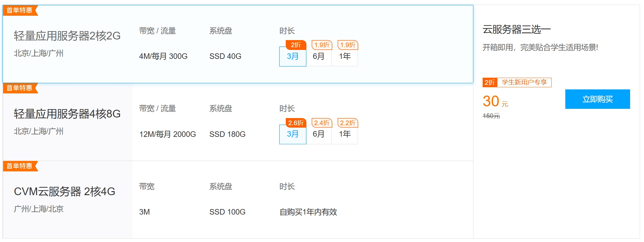Choose the 轻量应用服务器4核8G plan
Screen dimensions: 644x242
pos(67,114)
